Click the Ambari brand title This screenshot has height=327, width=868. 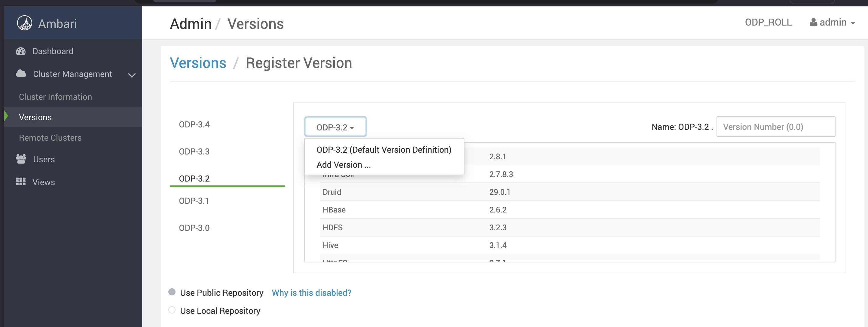tap(58, 24)
